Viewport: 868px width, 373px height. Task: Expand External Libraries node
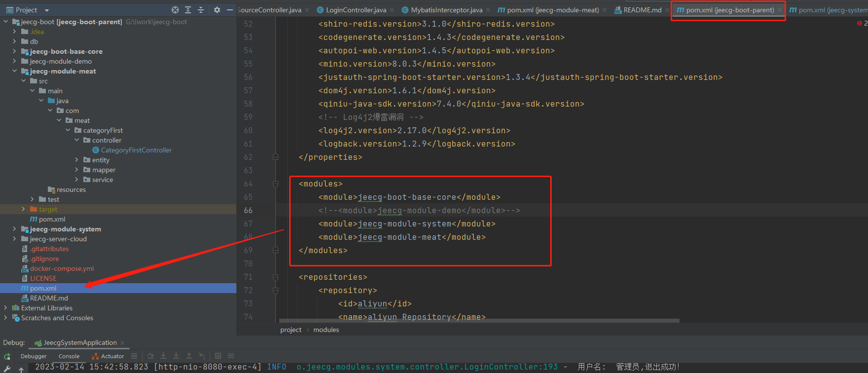pos(5,308)
